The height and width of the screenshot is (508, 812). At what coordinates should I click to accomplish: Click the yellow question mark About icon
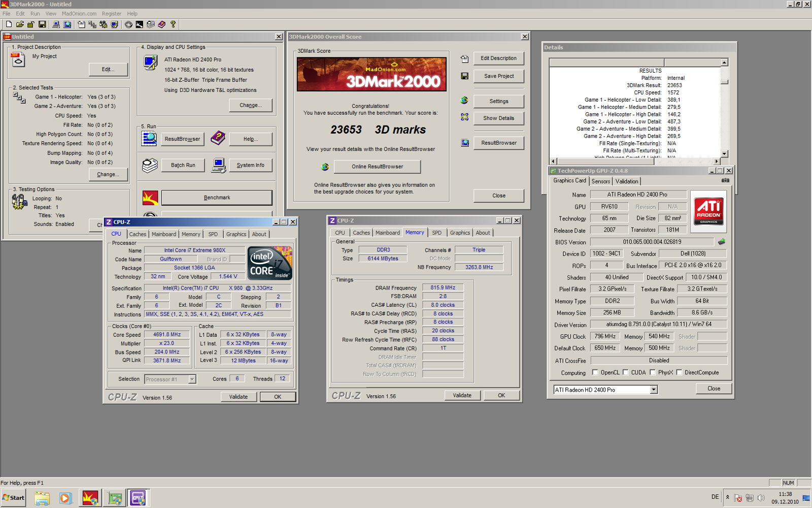[173, 24]
